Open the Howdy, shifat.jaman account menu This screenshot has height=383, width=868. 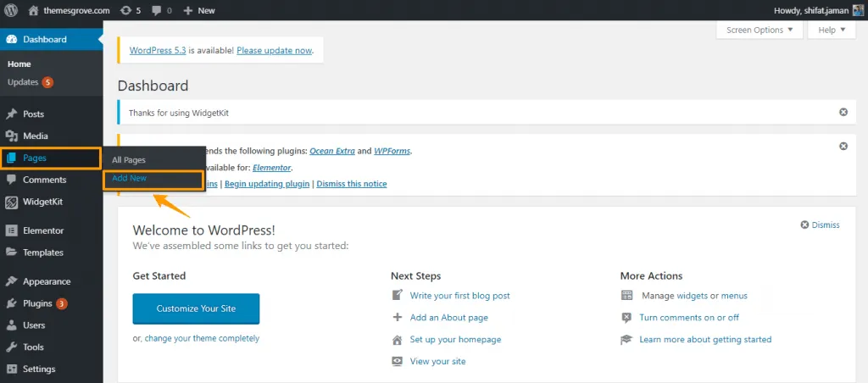819,10
